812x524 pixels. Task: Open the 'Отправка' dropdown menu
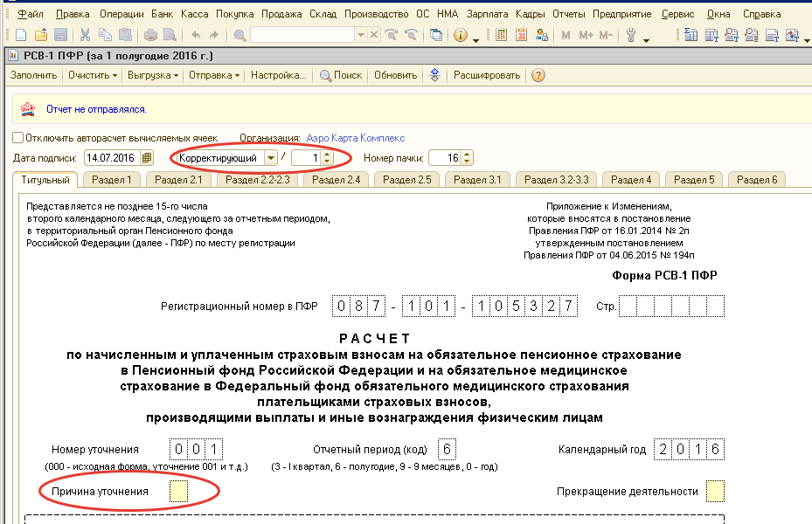tap(213, 75)
